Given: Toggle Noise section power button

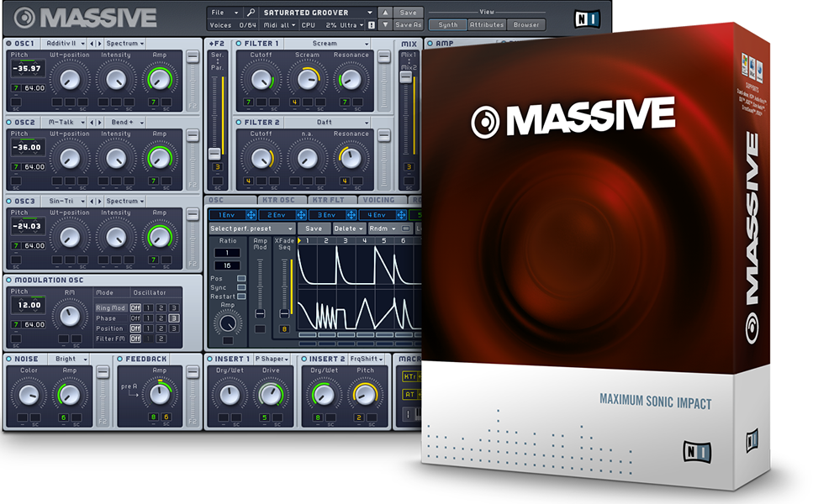Looking at the screenshot, I should pyautogui.click(x=8, y=359).
